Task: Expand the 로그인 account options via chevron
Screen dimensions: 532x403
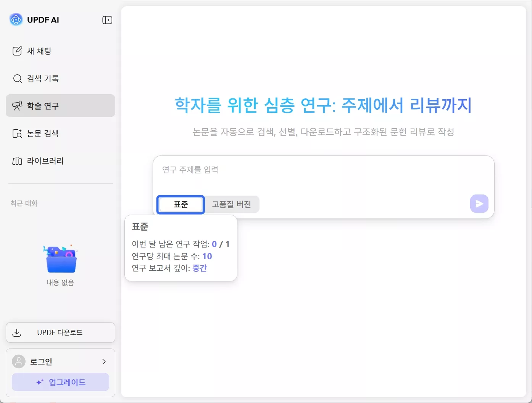Action: 103,361
